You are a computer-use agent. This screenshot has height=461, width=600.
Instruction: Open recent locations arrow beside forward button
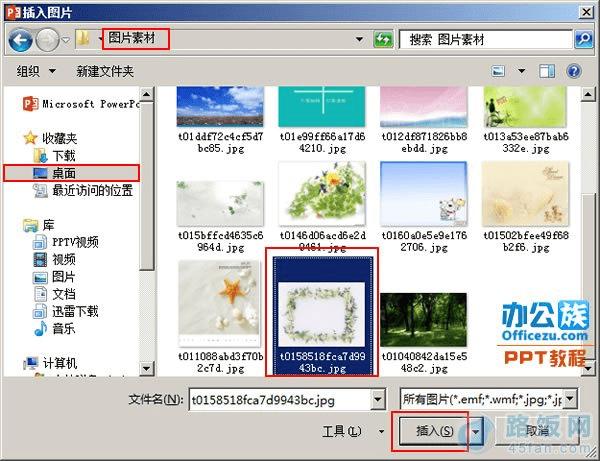[x=66, y=39]
